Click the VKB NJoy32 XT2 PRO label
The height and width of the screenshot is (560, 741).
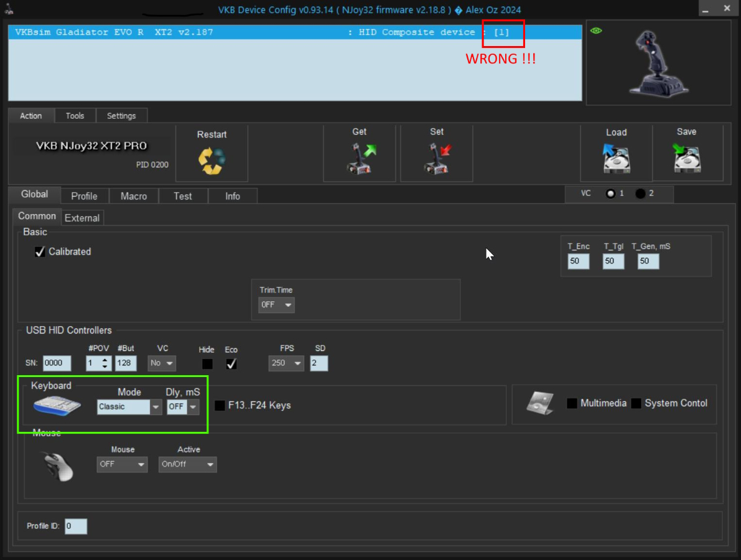point(91,146)
